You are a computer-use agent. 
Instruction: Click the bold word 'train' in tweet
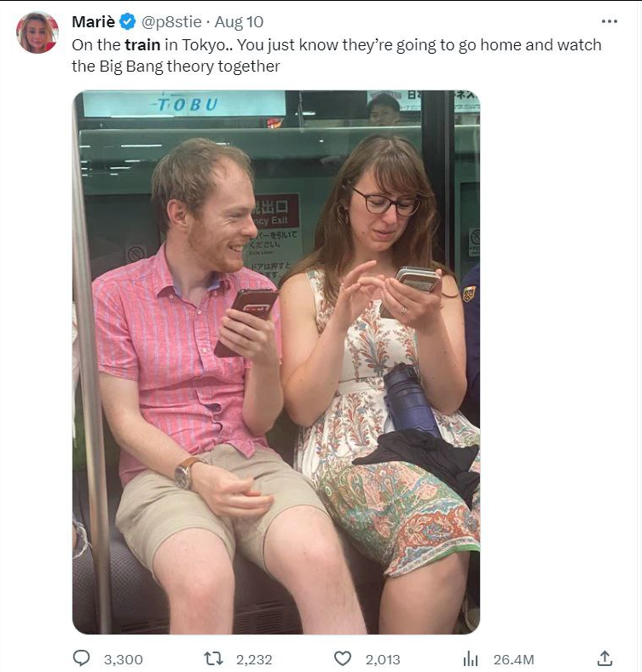pos(142,44)
